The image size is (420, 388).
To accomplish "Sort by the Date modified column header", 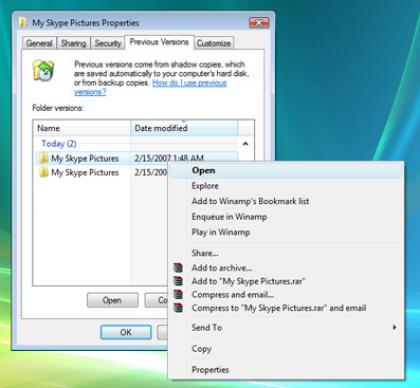I will point(184,128).
